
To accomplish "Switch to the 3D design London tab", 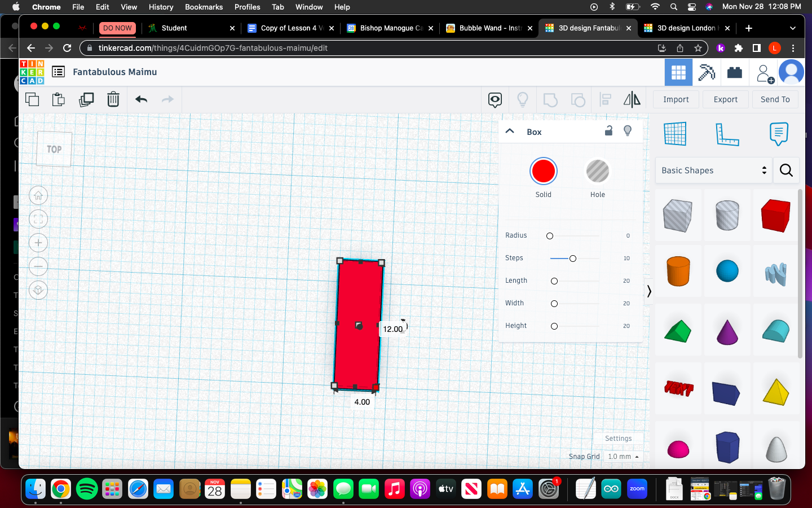I will pyautogui.click(x=687, y=28).
